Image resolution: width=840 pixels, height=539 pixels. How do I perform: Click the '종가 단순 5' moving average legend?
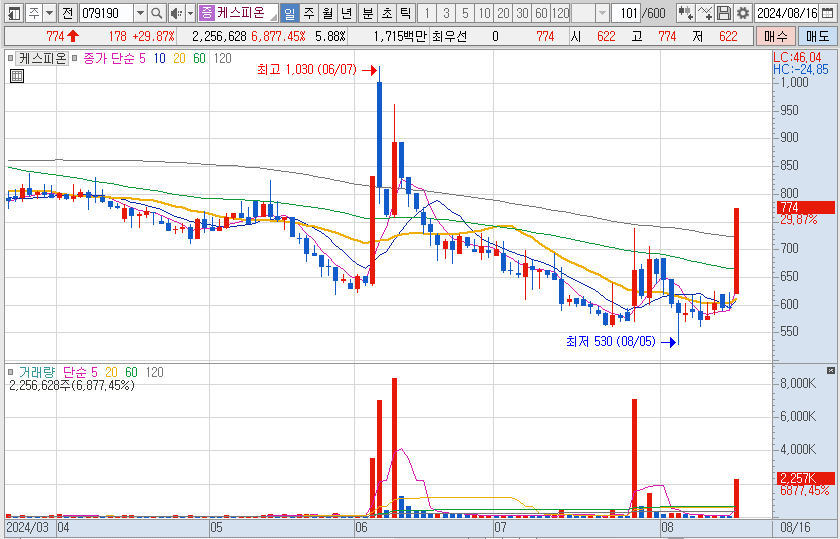(114, 58)
